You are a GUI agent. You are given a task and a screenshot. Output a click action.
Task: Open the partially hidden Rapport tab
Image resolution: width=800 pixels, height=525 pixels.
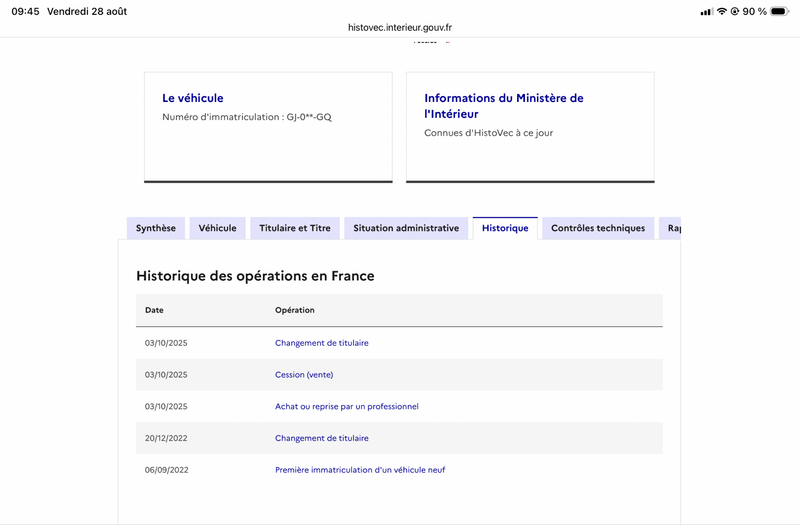pos(670,228)
